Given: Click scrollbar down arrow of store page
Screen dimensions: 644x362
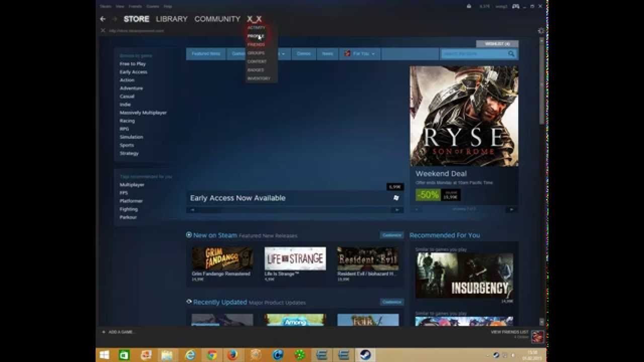Looking at the screenshot, I should pyautogui.click(x=542, y=322).
